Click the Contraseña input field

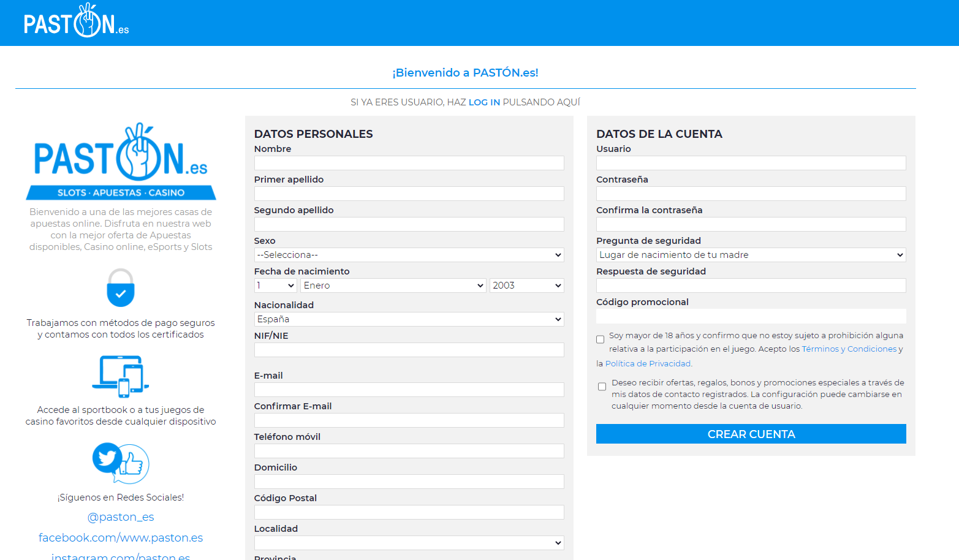click(751, 194)
